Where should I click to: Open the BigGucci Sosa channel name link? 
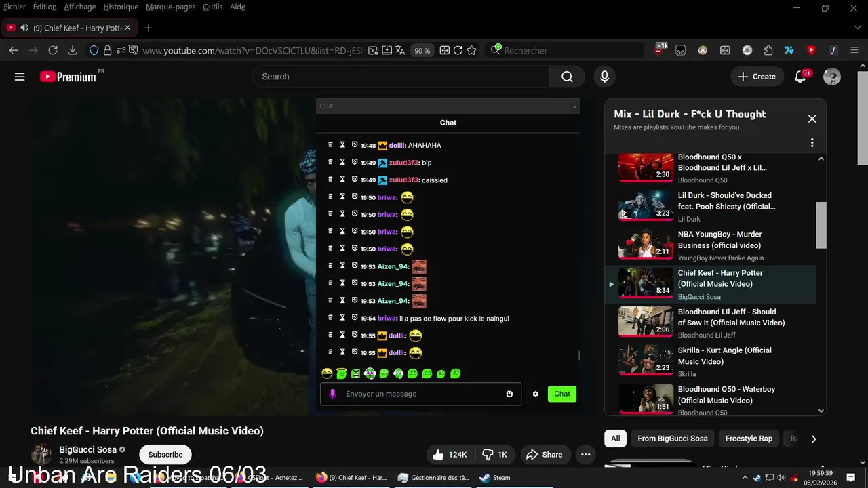[x=88, y=449]
